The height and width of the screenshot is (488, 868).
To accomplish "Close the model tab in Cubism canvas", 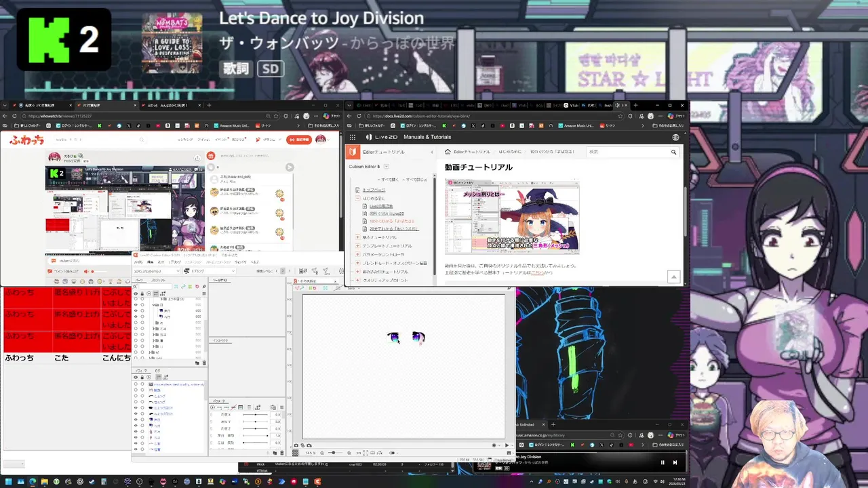I will [336, 281].
